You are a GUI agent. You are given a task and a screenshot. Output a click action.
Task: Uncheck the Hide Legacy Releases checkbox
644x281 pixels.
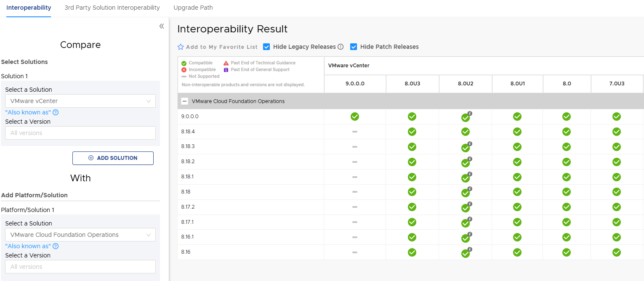(x=266, y=47)
